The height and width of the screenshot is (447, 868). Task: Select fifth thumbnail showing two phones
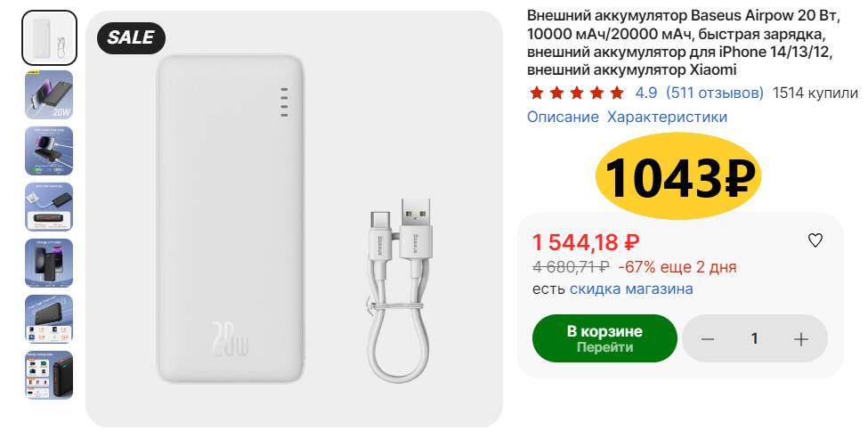pos(49,263)
